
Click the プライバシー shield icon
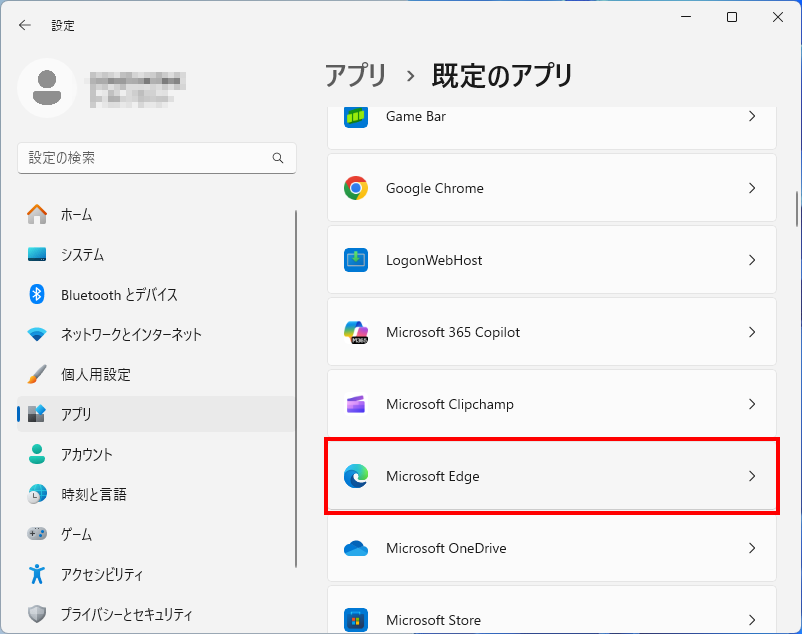37,614
